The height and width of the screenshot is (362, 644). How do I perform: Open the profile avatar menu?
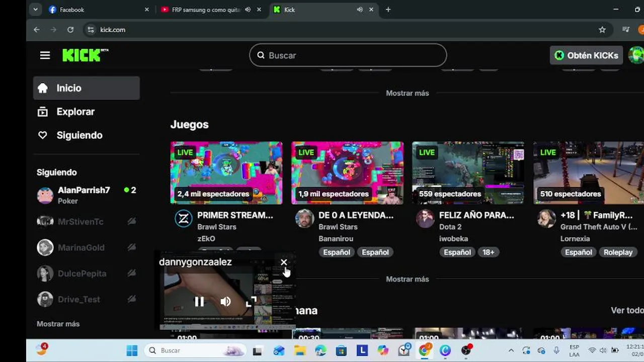636,55
